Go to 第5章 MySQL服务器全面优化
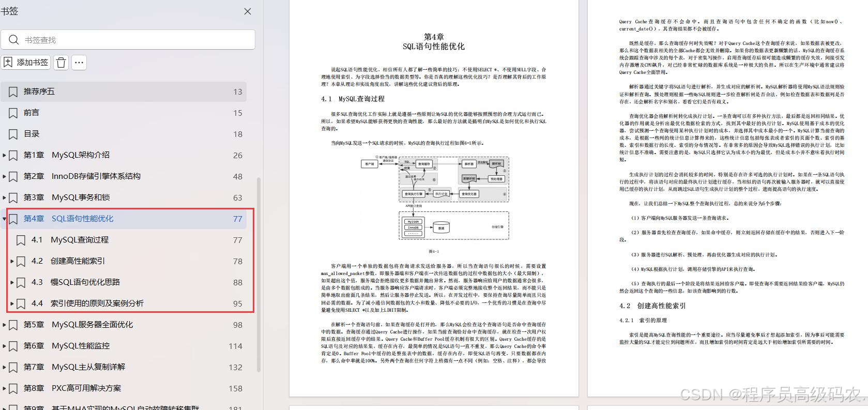The width and height of the screenshot is (868, 410). click(x=78, y=325)
